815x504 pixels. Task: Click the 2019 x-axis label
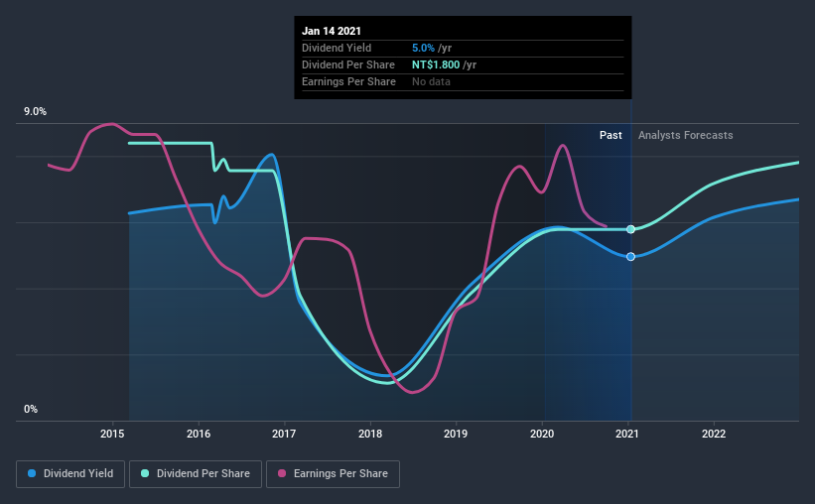tap(456, 434)
